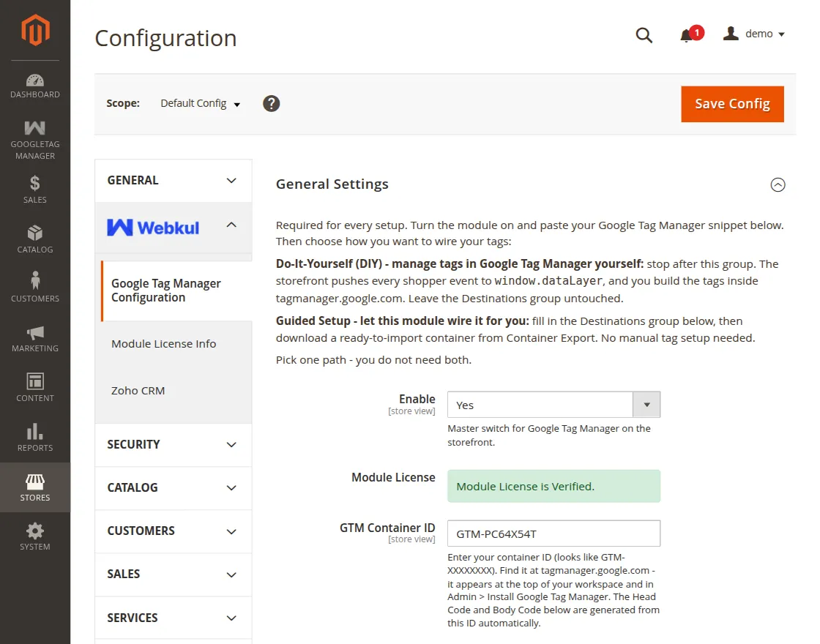Open the Default Config scope dropdown
Viewport: 820px width, 644px height.
201,103
